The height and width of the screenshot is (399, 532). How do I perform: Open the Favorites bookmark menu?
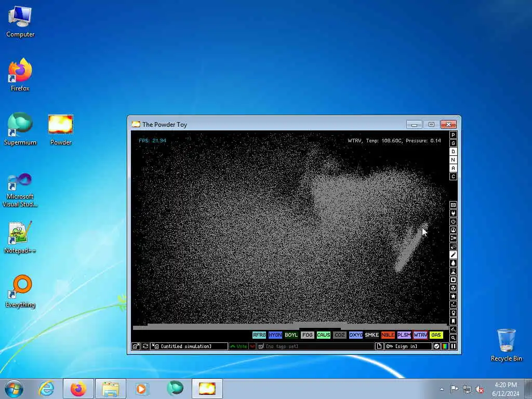(453, 321)
